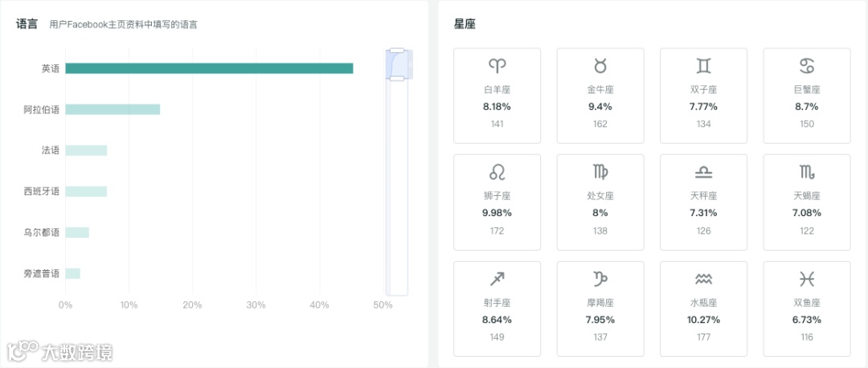
Task: Click the Libra (天秤座) scales icon
Action: click(x=703, y=172)
